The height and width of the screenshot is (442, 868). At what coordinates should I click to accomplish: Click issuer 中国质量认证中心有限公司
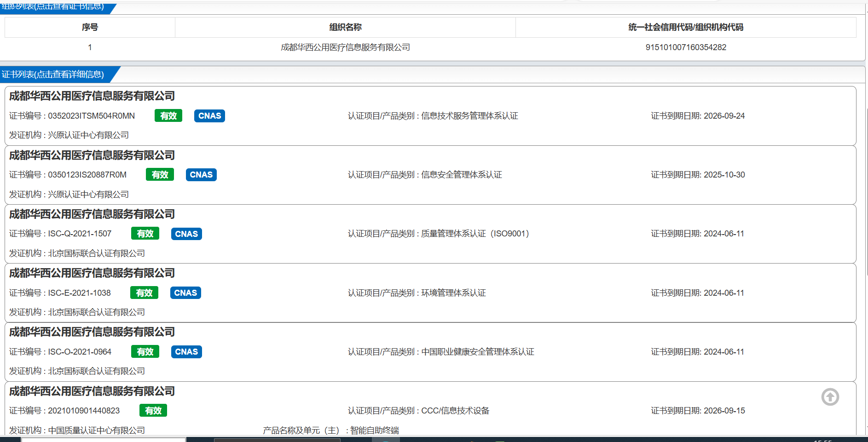coord(97,431)
